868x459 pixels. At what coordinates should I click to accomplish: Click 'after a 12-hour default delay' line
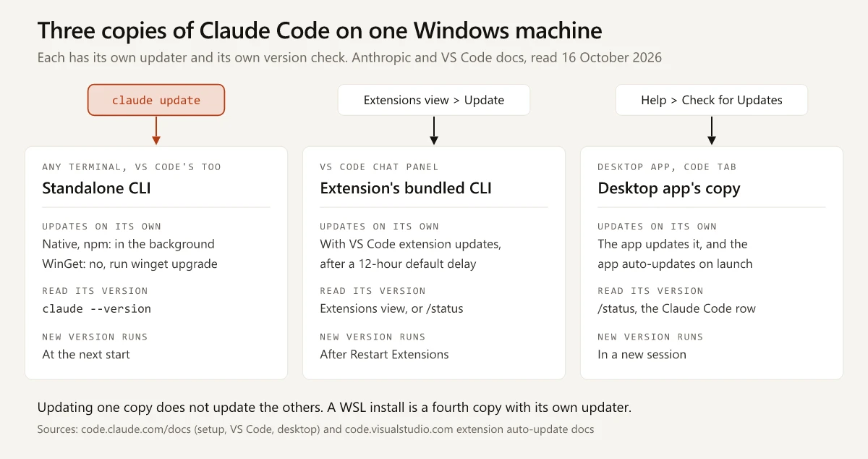(398, 264)
